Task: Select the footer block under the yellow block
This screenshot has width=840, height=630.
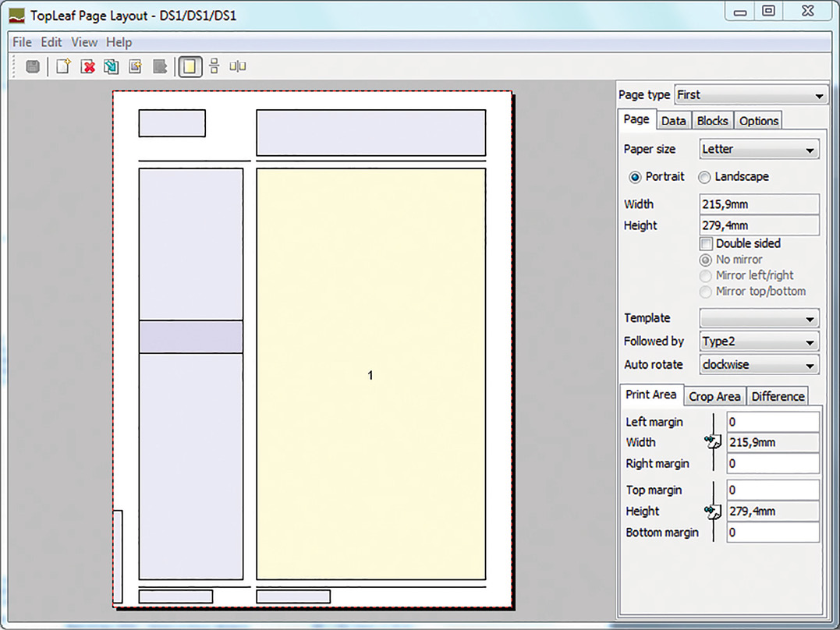Action: [293, 596]
